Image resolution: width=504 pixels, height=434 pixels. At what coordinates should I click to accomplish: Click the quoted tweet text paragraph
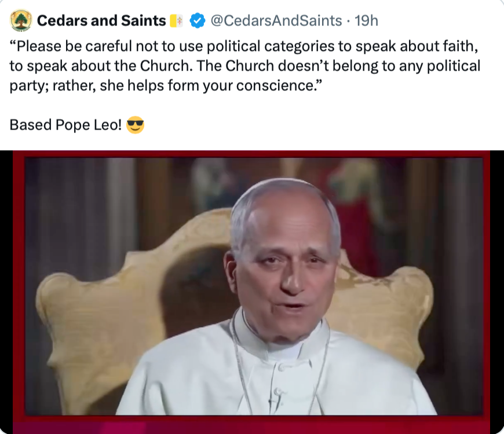point(243,65)
